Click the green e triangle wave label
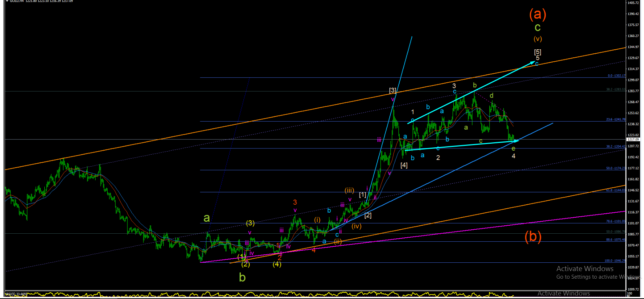Image resolution: width=644 pixels, height=299 pixels. (513, 149)
